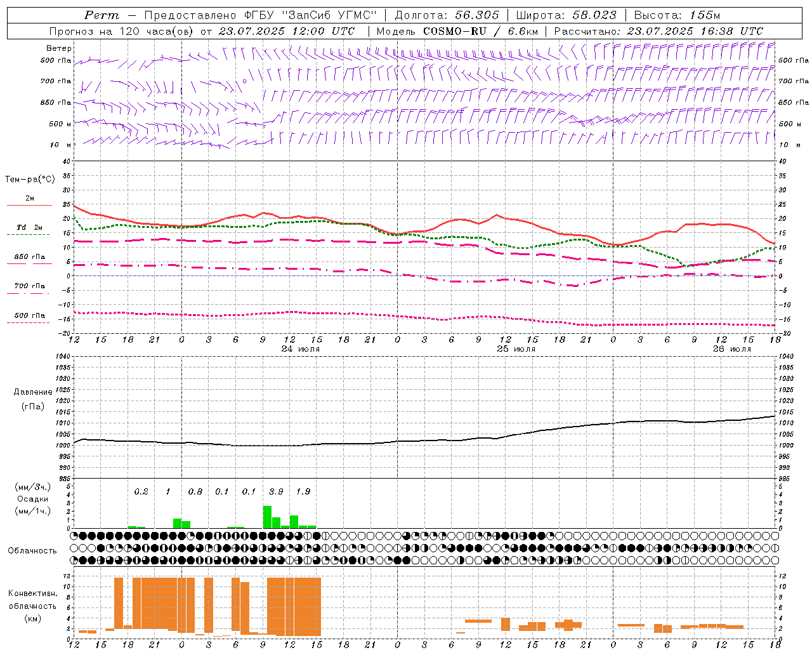Click the forecast start "23.07.2025 12:00 UTC"
Screen dimensions: 812x650
(x=287, y=31)
